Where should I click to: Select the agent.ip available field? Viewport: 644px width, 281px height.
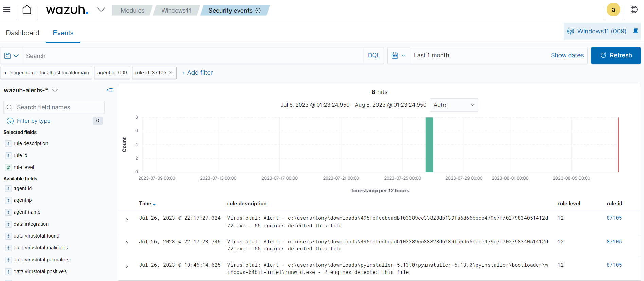coord(22,200)
